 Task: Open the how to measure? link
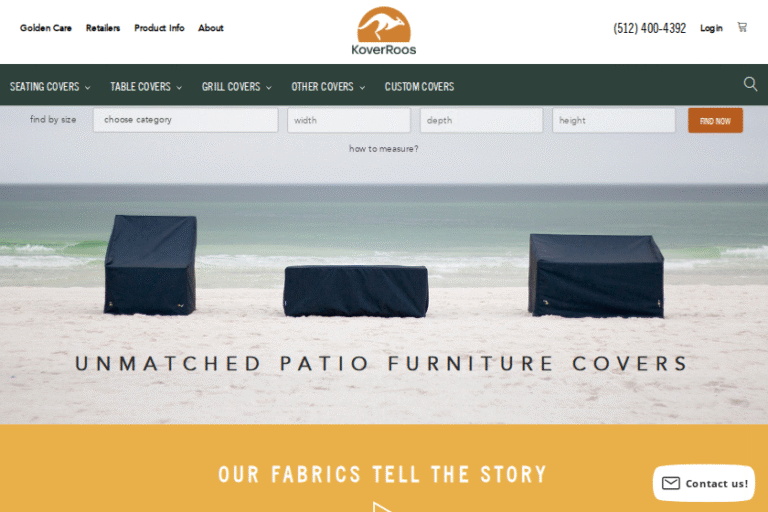pos(384,148)
